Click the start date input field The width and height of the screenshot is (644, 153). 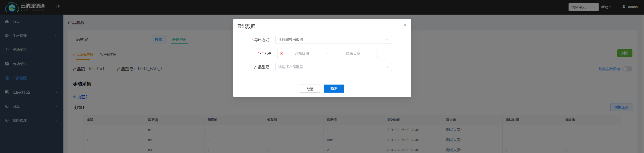(x=302, y=53)
